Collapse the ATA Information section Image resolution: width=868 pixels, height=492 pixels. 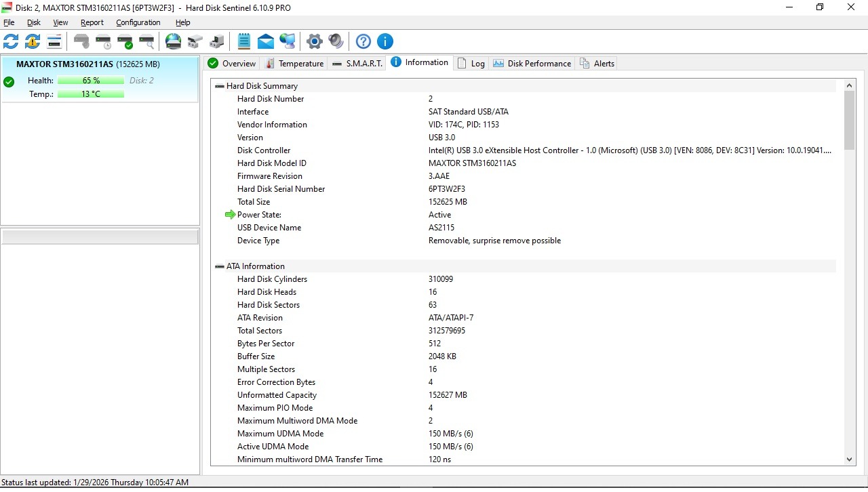point(220,266)
